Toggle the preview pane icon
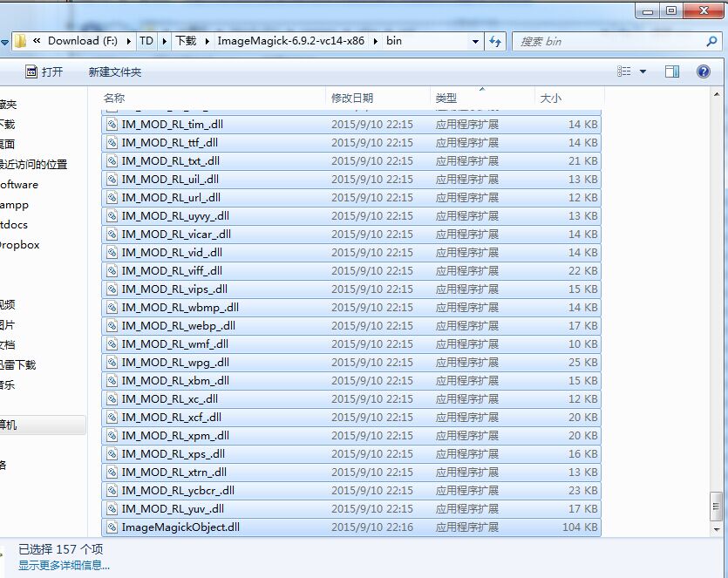 click(672, 71)
